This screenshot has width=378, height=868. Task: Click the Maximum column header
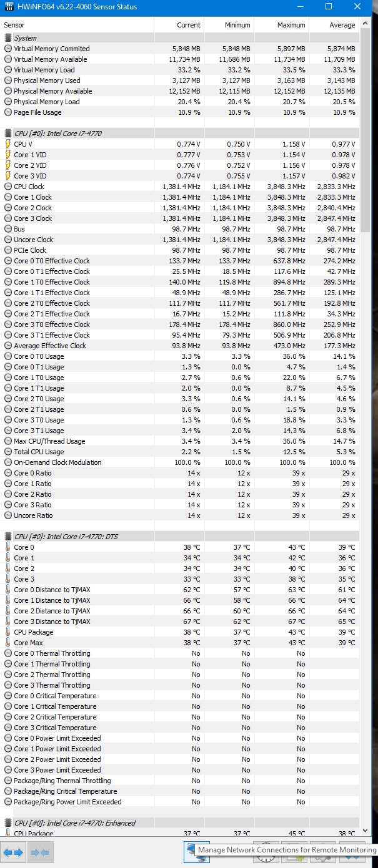click(x=291, y=25)
